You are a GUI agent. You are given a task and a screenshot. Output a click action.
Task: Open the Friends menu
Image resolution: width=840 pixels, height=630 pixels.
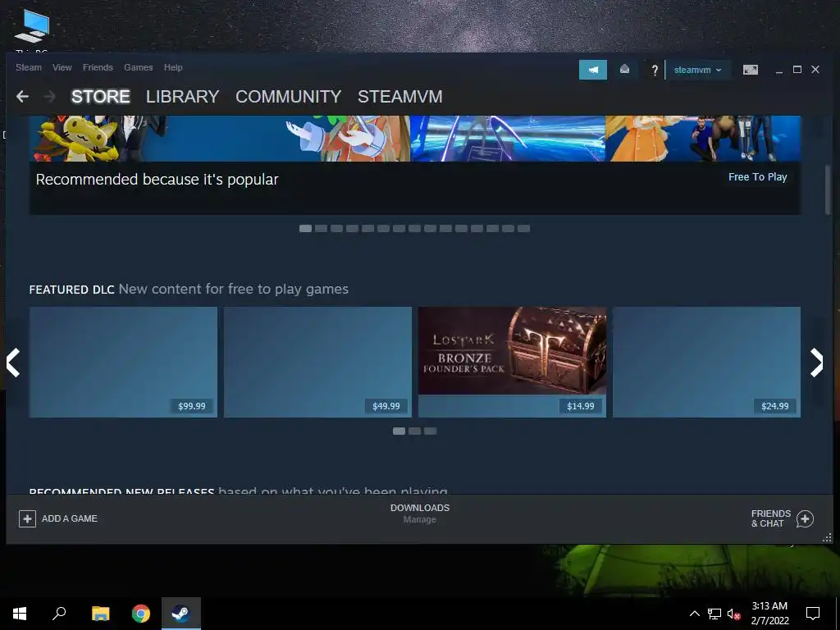point(98,67)
